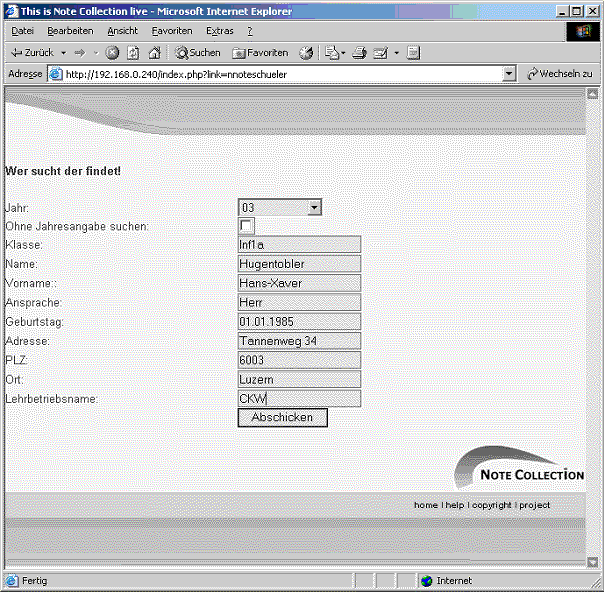The height and width of the screenshot is (592, 604).
Task: Click the Print toolbar icon
Action: click(x=359, y=53)
